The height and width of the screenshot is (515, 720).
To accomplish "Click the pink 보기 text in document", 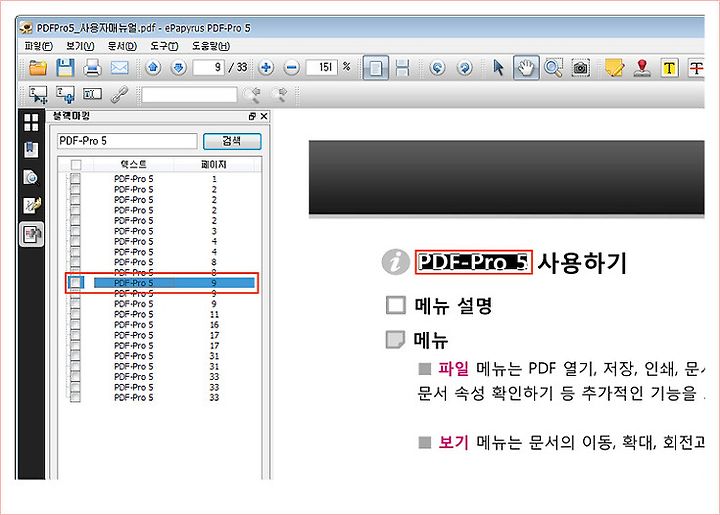I will (x=453, y=442).
